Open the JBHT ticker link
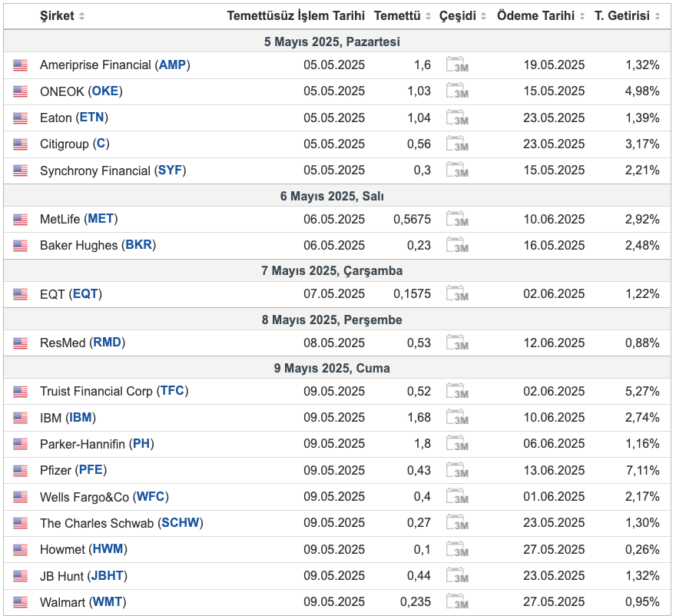The height and width of the screenshot is (616, 676). point(107,575)
